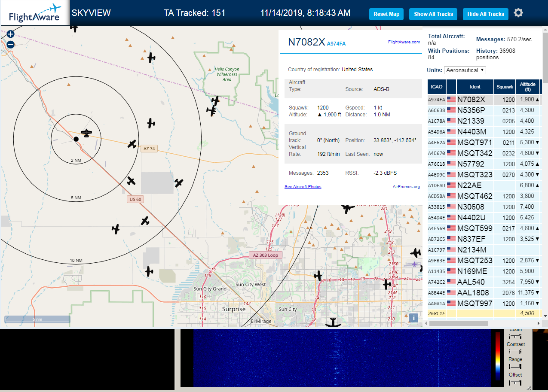Click the waterfall color scale bar
548x392 pixels.
[498, 356]
